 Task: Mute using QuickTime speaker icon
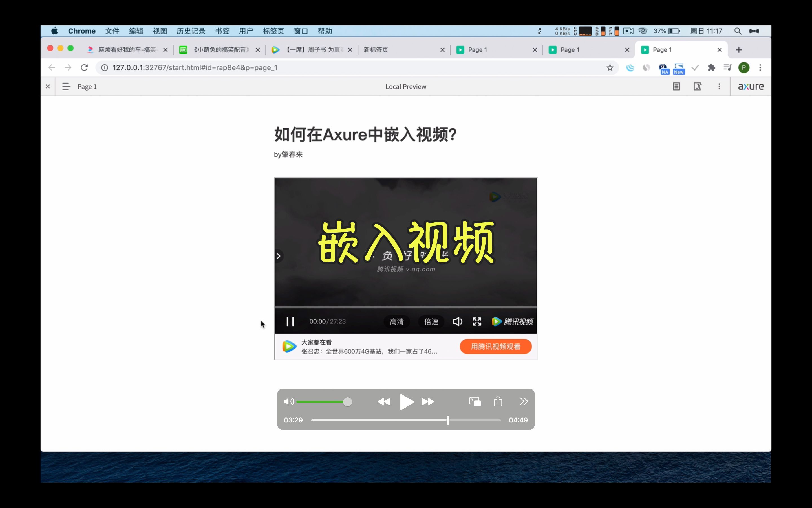[x=288, y=402]
